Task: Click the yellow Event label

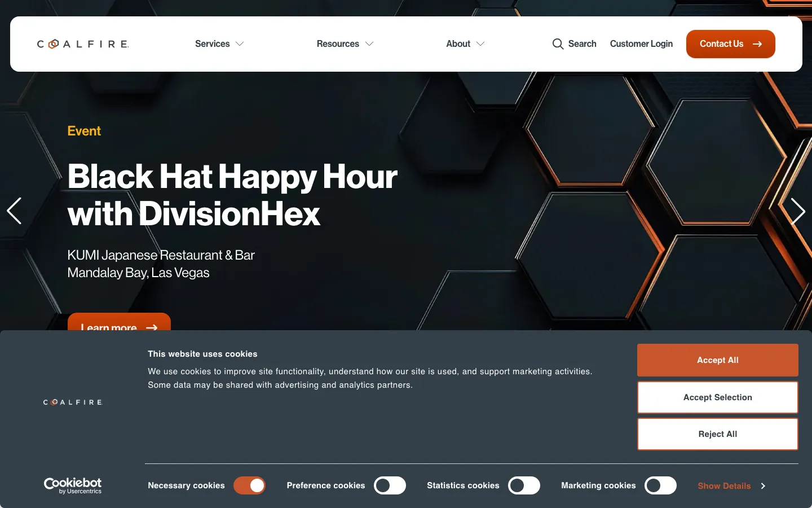Action: point(84,131)
